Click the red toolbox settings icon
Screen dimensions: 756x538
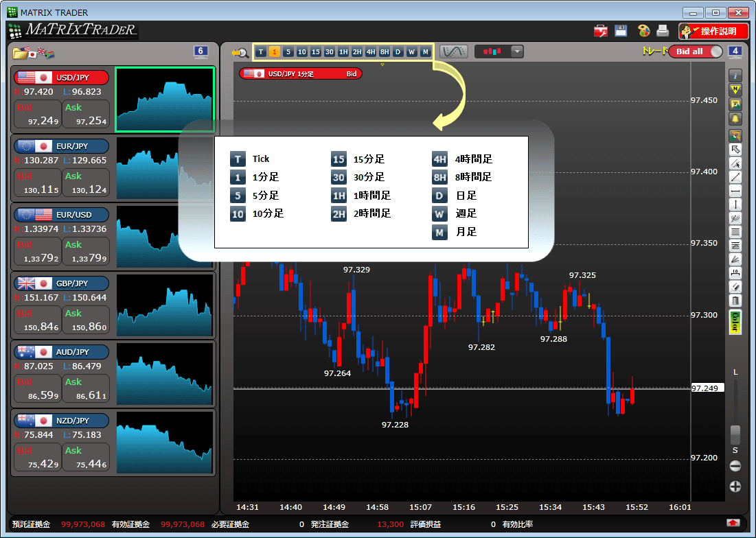pyautogui.click(x=601, y=32)
